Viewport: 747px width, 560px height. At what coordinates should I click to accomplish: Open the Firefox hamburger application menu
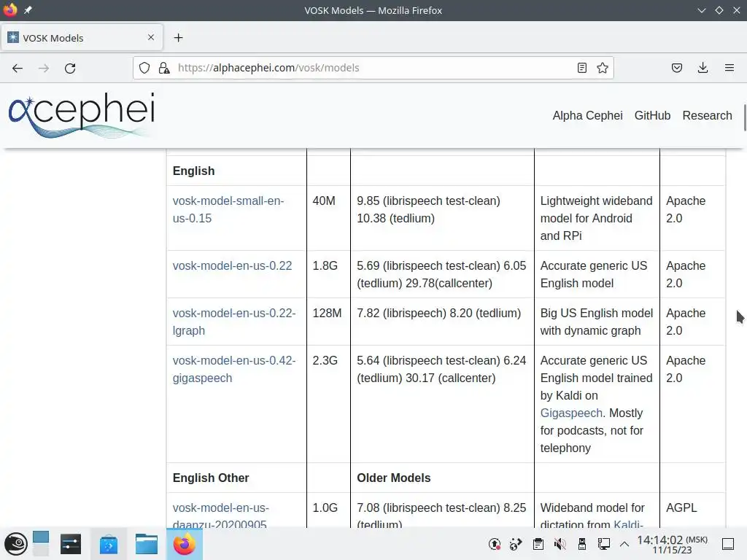tap(729, 68)
